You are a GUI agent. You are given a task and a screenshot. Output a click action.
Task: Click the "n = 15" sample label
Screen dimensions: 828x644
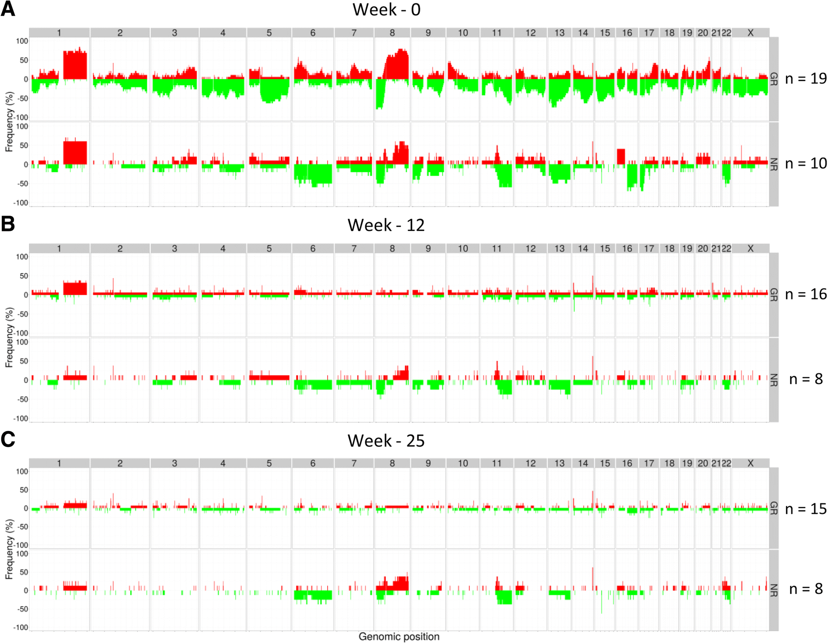[x=806, y=509]
